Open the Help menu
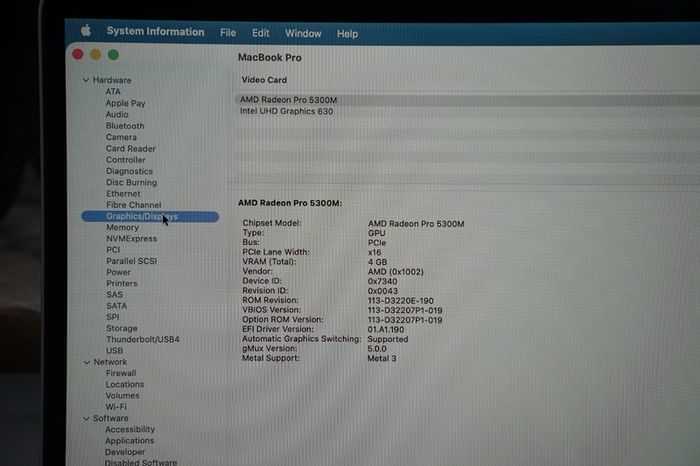This screenshot has height=466, width=700. pyautogui.click(x=347, y=34)
